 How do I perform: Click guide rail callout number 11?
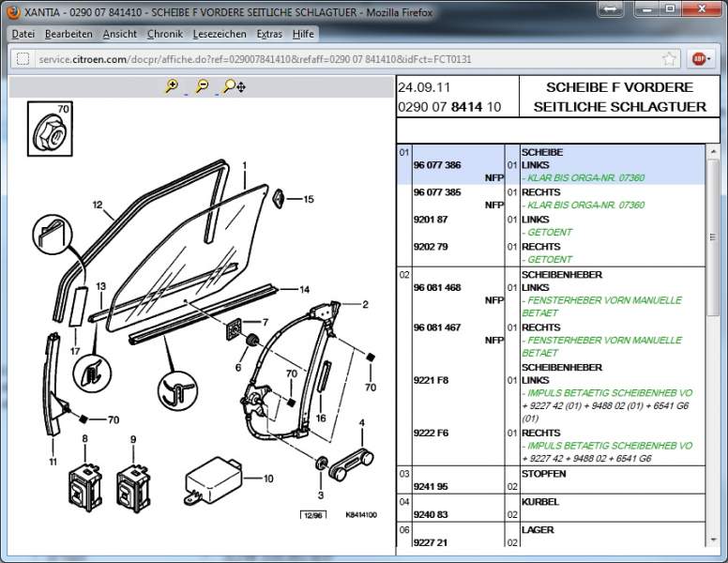pos(53,462)
